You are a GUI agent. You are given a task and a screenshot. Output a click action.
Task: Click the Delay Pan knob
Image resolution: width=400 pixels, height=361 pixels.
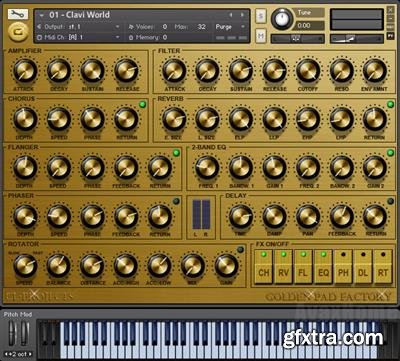click(x=308, y=216)
